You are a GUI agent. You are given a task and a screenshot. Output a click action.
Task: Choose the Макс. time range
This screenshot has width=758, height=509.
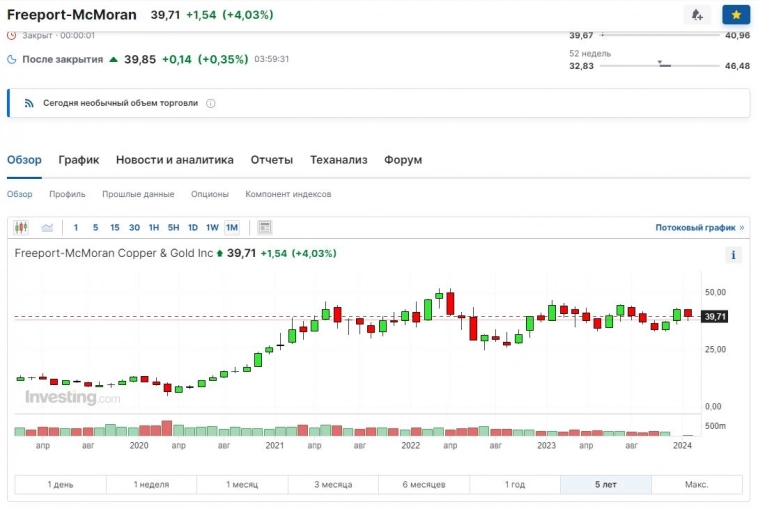tap(696, 484)
